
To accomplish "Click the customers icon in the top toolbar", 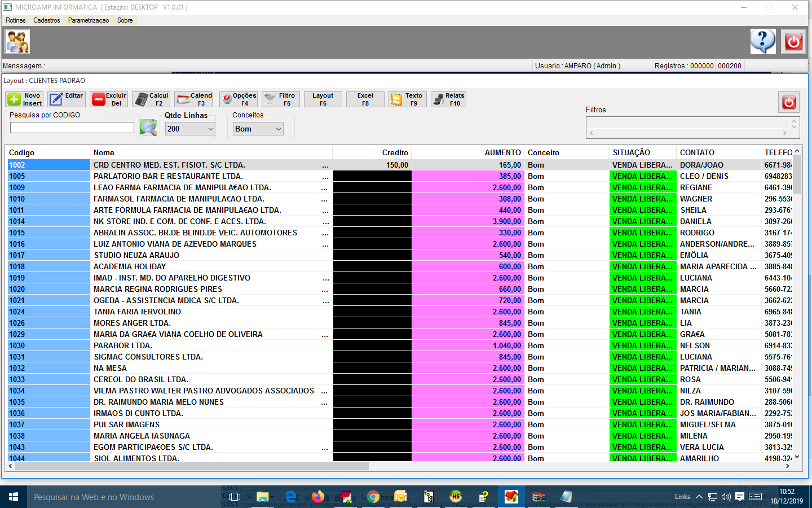I will [x=17, y=42].
